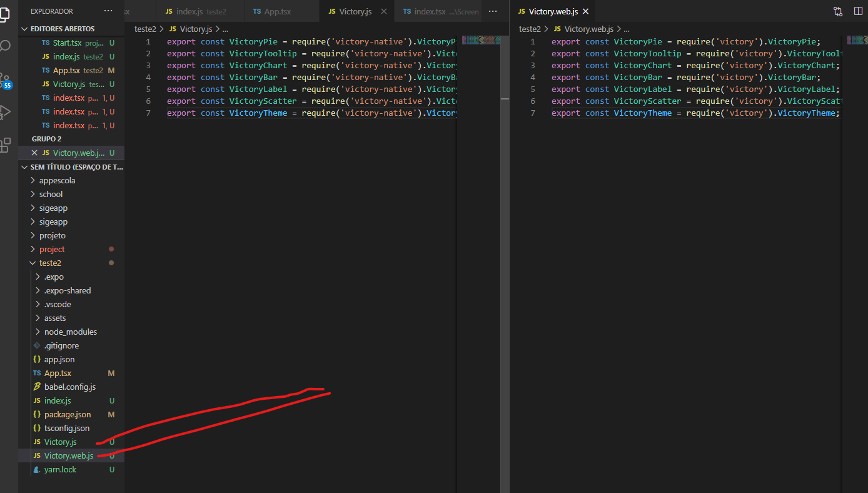Select the Victory.web.js tab in right group
The image size is (868, 493).
pos(553,11)
